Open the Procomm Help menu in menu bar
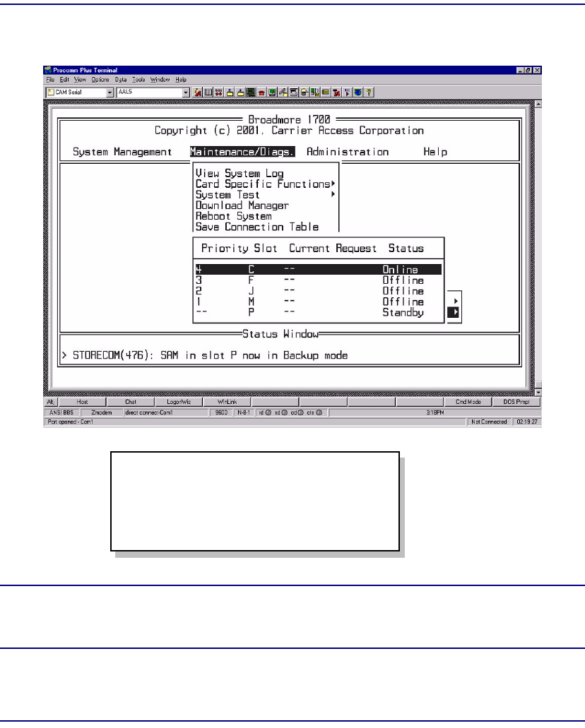 point(181,80)
